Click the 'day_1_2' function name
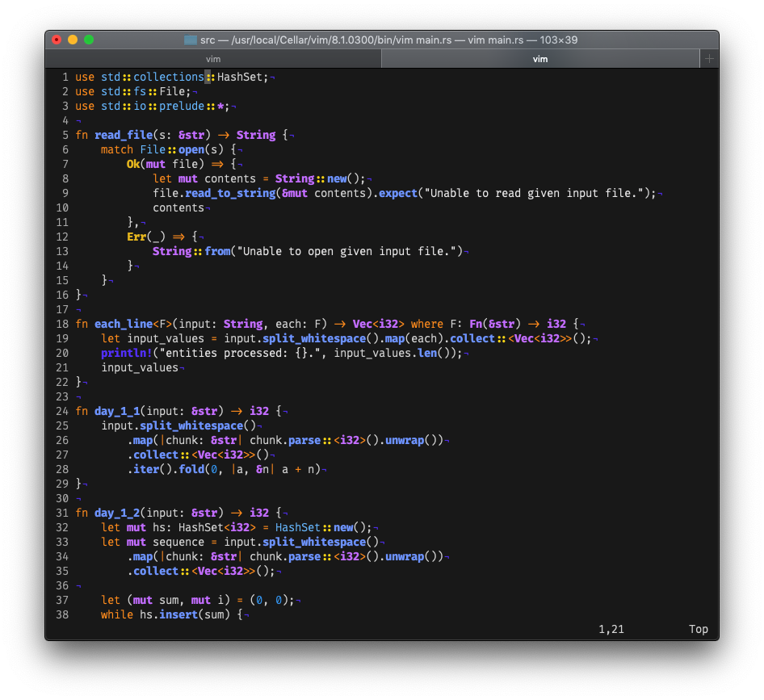 (x=117, y=513)
